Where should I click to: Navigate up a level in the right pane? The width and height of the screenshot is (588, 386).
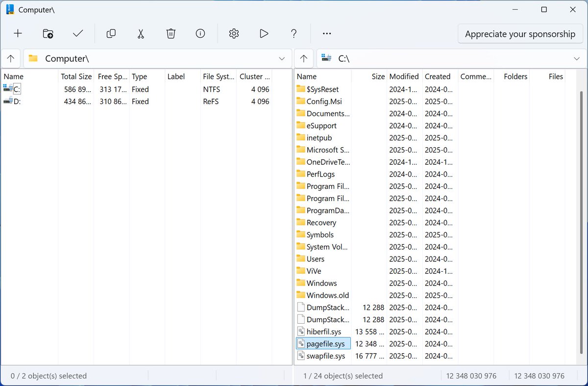click(304, 58)
